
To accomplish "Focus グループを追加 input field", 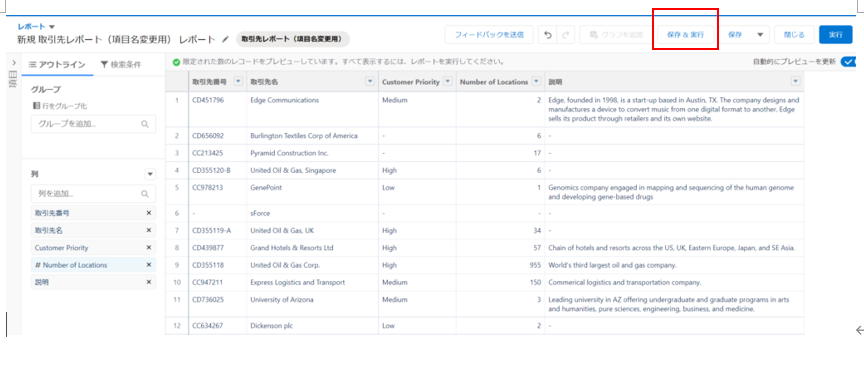I will coord(93,124).
